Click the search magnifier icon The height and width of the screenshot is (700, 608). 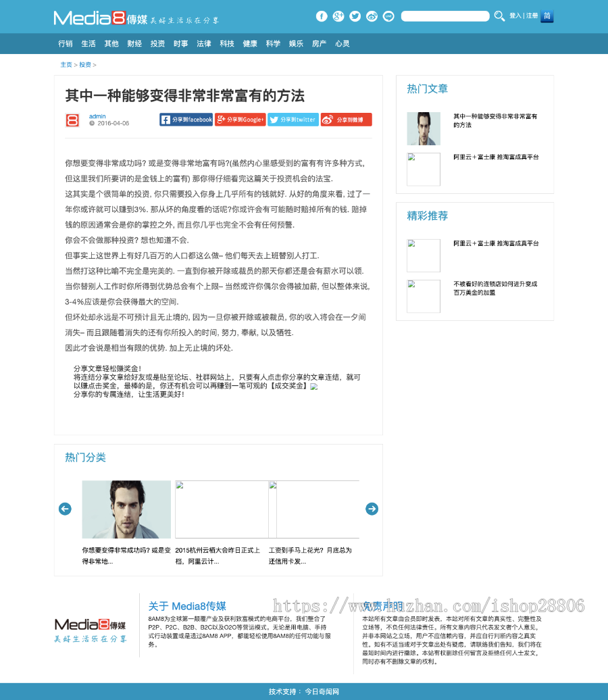pos(499,16)
